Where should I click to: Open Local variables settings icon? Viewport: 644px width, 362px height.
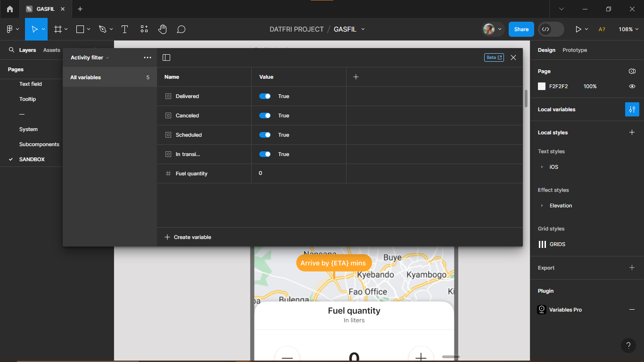tap(632, 109)
